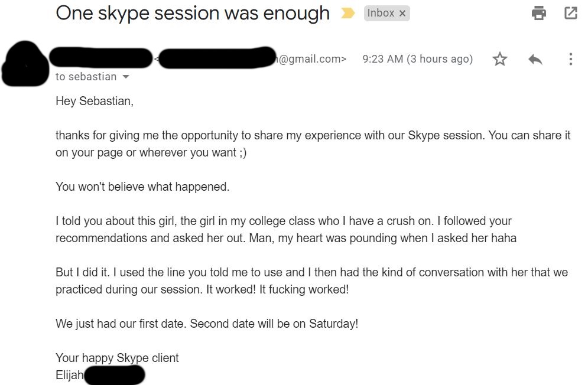Open the three-dot More options menu
588x385 pixels.
pyautogui.click(x=570, y=59)
